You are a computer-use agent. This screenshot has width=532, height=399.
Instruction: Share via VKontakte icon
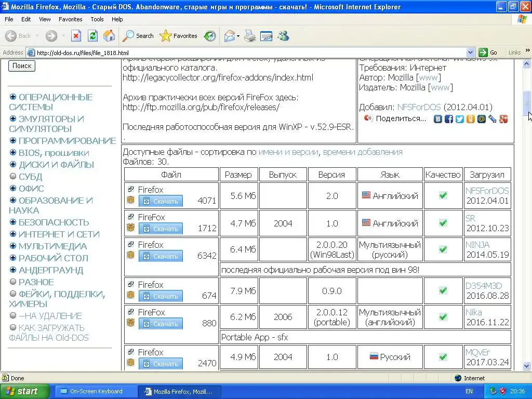[438, 119]
